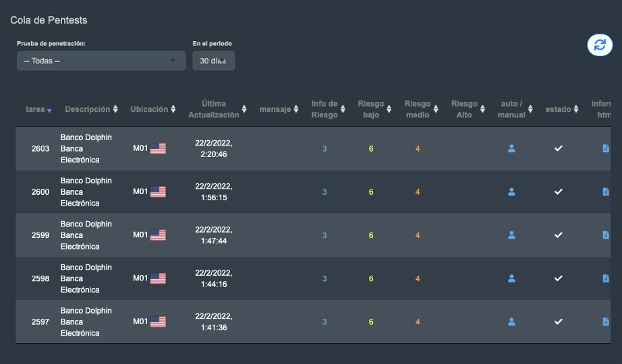The image size is (622, 364).
Task: Select task number 2598
Action: 40,278
